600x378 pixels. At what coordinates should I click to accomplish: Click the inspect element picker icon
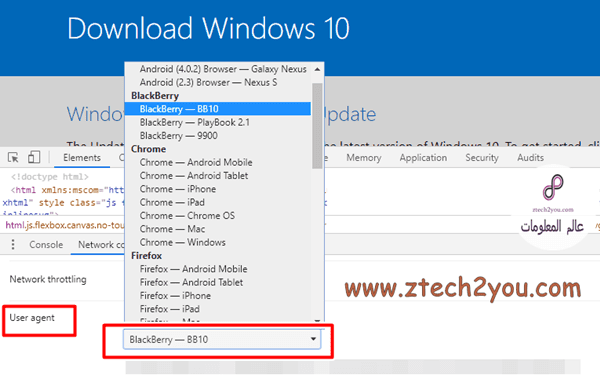[x=13, y=157]
